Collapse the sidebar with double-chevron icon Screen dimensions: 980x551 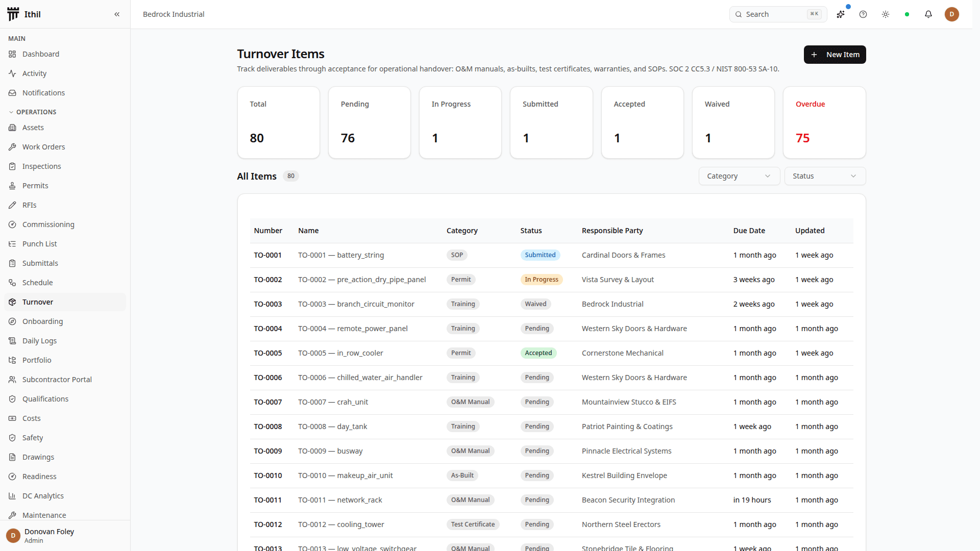(117, 14)
